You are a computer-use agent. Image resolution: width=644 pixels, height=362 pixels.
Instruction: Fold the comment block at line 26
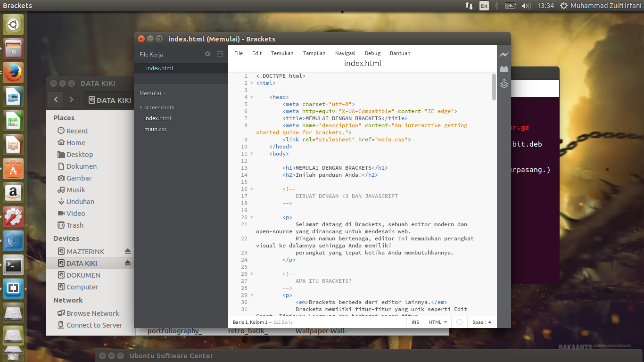[252, 274]
